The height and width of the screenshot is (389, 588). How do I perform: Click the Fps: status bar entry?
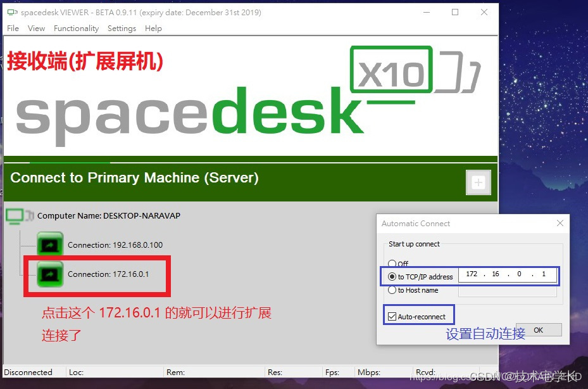(x=332, y=373)
